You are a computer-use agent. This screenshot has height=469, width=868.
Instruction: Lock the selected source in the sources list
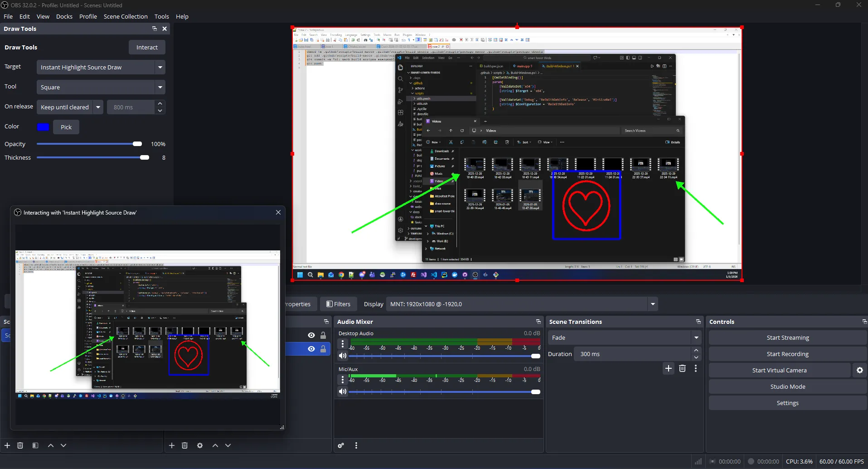point(323,349)
